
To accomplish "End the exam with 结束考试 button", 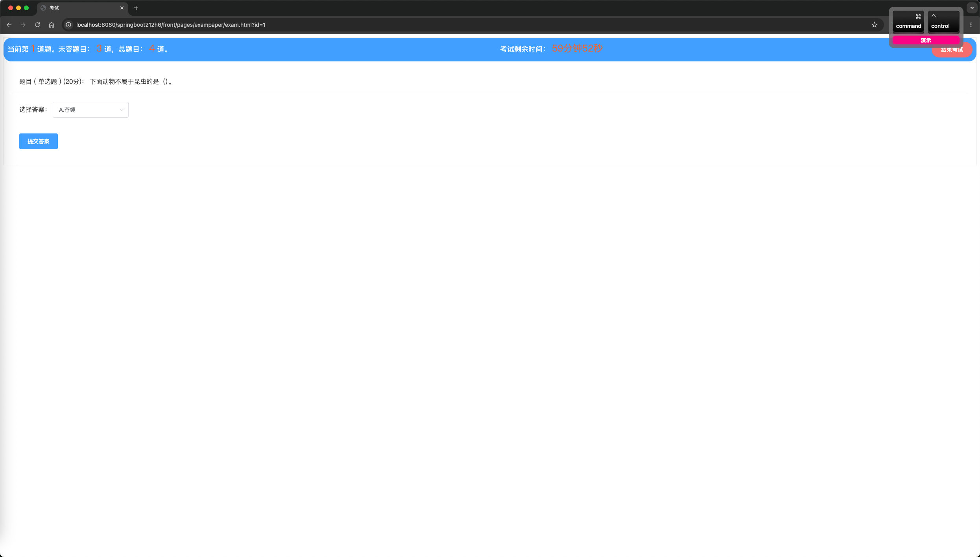I will tap(952, 50).
